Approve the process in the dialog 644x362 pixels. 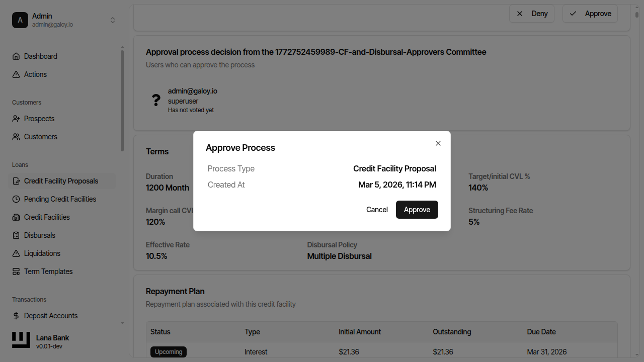417,210
